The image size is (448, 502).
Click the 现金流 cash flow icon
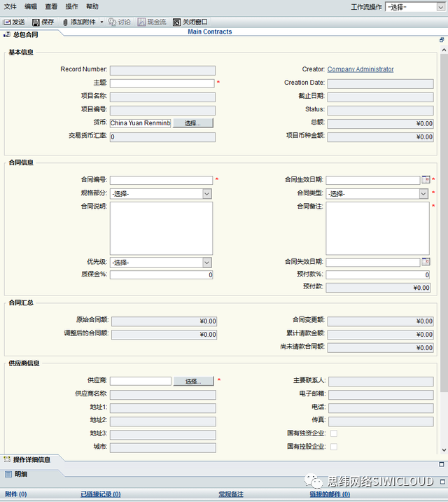click(141, 22)
